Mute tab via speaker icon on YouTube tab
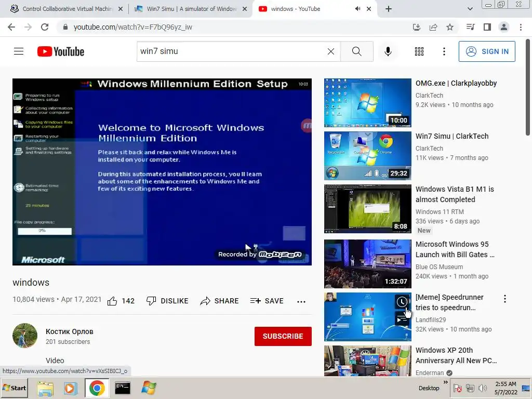Screen dimensions: 532x399 pyautogui.click(x=357, y=9)
